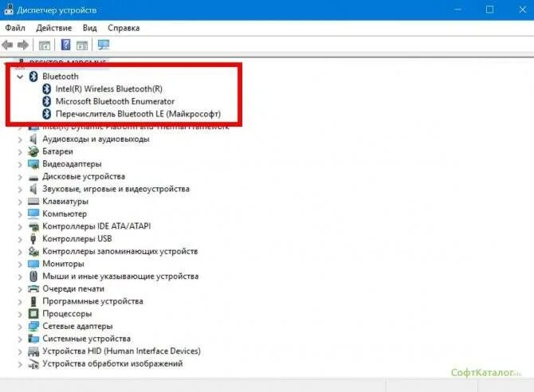Click the Microsoft Bluetooth Enumerator device icon

(47, 101)
